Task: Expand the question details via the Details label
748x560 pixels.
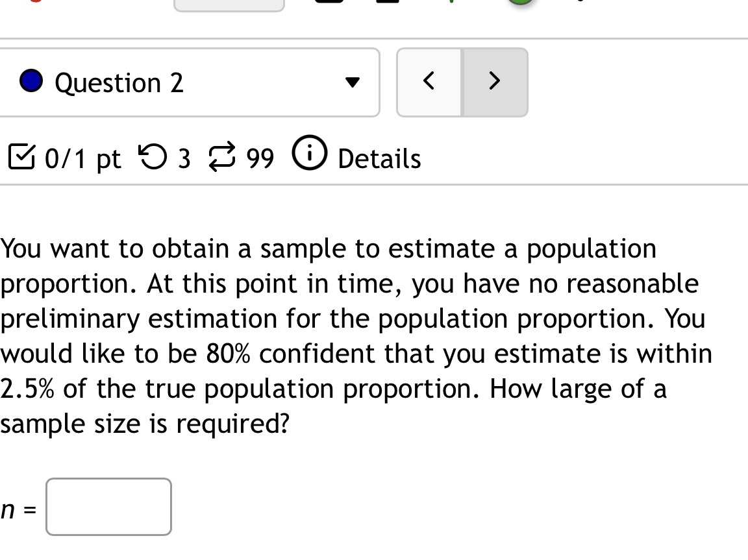Action: [379, 158]
